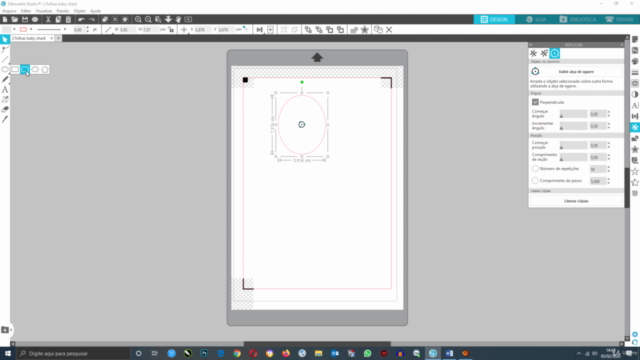Screen dimensions: 640x360
Task: Switch to advanced replicate tab
Action: (544, 53)
